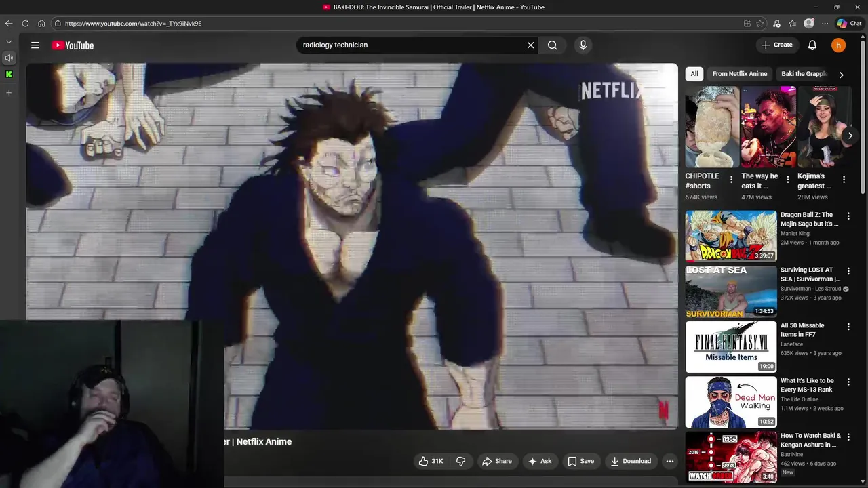Click the address bar URL
This screenshot has width=868, height=488.
pos(133,23)
